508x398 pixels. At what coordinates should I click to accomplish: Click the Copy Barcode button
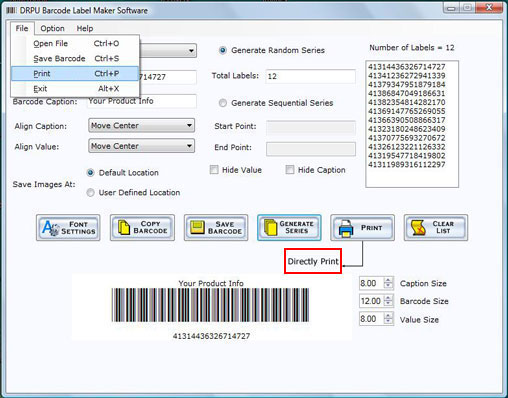(x=142, y=228)
